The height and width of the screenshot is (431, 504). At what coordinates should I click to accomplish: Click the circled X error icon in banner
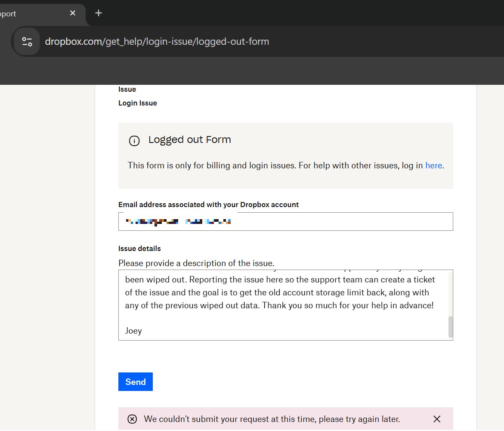point(133,419)
